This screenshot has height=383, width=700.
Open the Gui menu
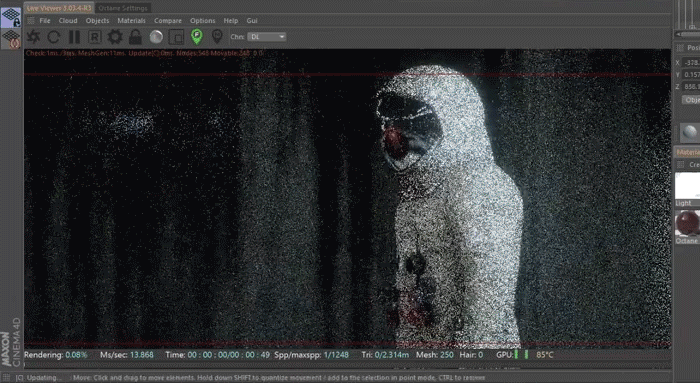coord(252,21)
